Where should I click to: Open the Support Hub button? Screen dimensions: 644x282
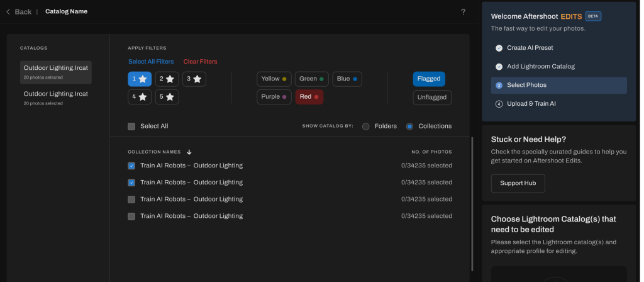click(518, 183)
